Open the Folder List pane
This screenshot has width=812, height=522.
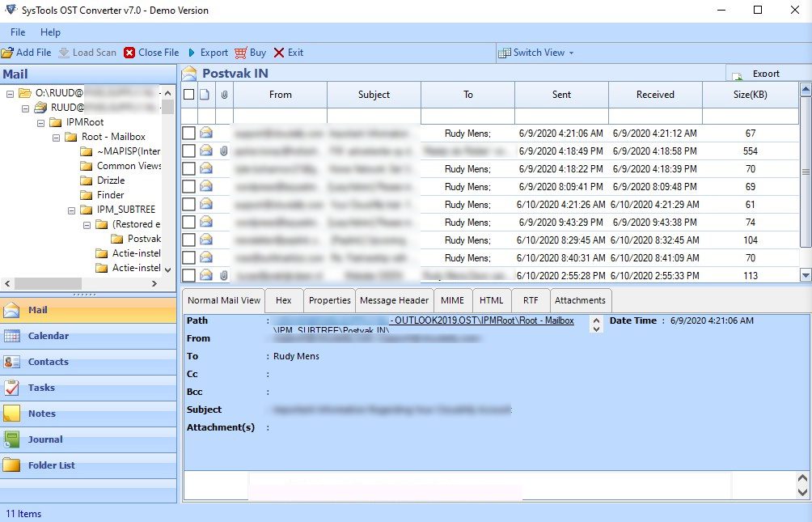(88, 465)
